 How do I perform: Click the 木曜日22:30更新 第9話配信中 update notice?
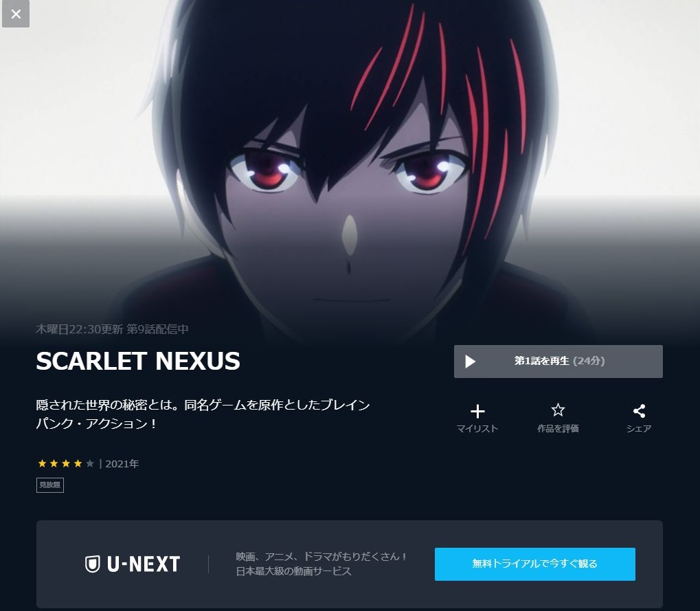tap(112, 329)
